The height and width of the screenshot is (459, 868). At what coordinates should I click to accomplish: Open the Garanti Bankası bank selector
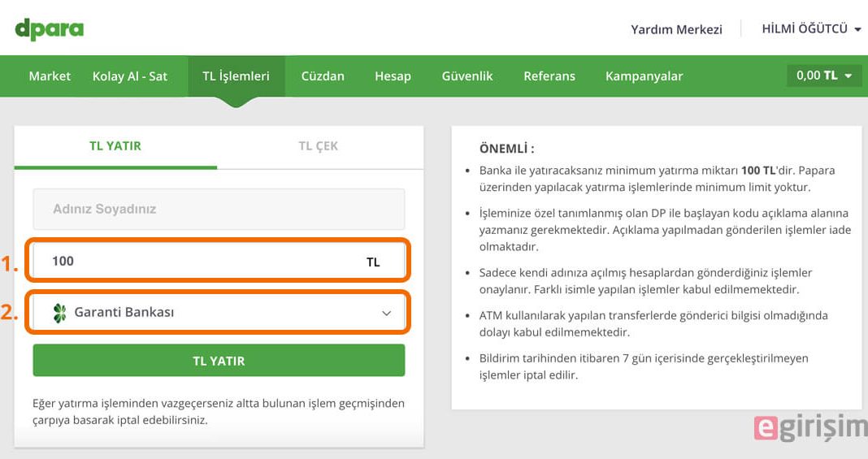219,313
